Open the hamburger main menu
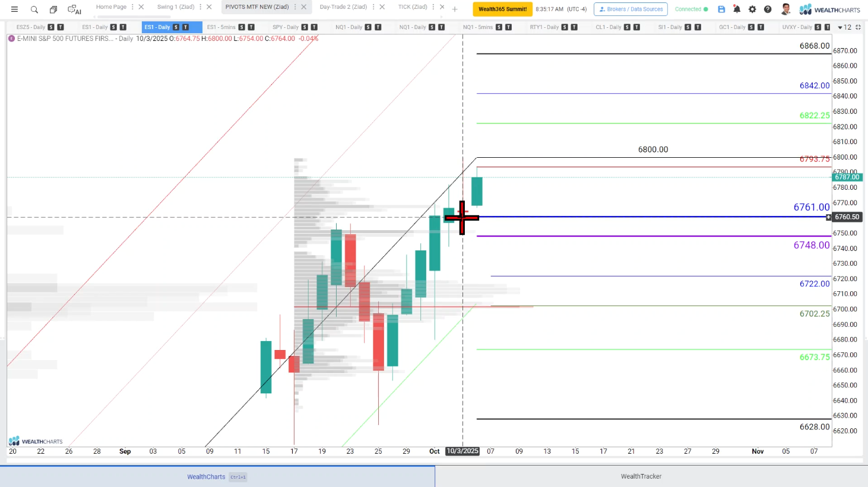The height and width of the screenshot is (487, 868). coord(14,9)
